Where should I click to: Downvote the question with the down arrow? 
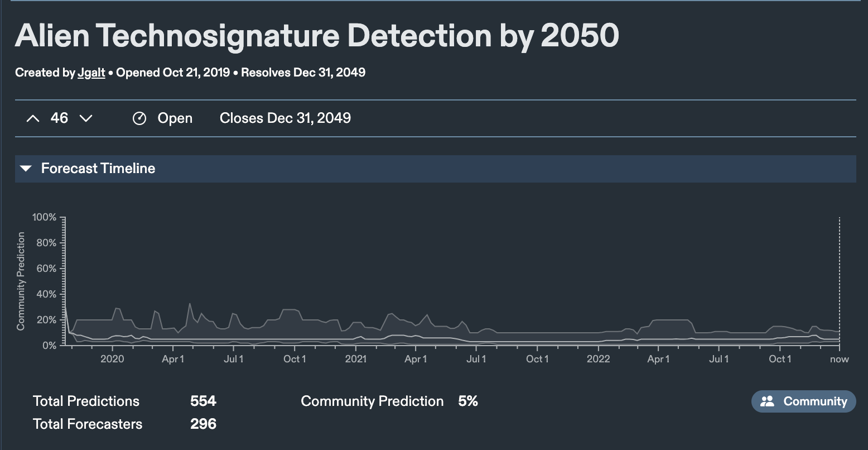coord(86,118)
